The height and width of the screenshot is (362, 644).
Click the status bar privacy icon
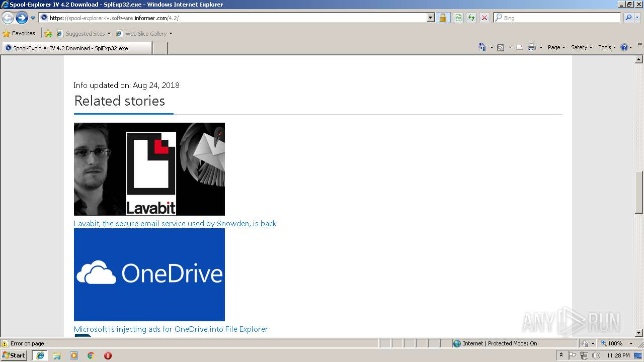[x=585, y=343]
